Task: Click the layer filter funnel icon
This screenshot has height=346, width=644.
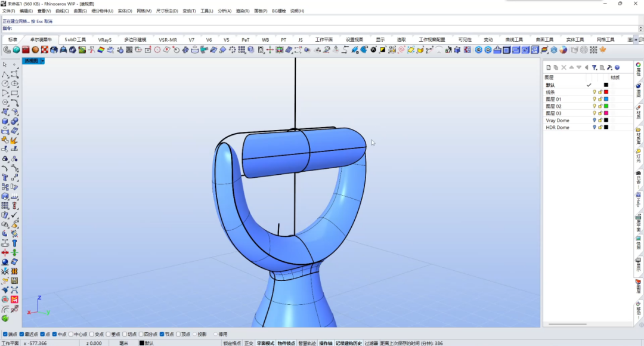Action: click(x=595, y=67)
